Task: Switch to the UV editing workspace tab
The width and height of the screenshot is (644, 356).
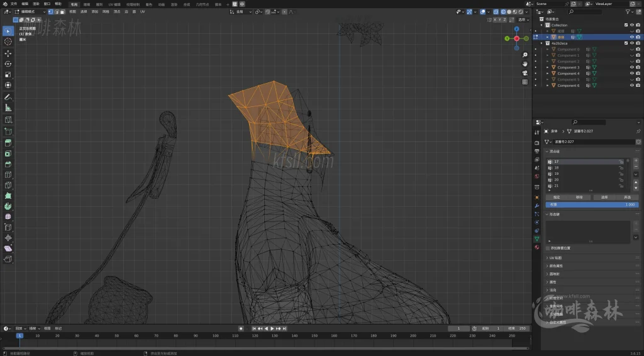Action: coord(114,4)
